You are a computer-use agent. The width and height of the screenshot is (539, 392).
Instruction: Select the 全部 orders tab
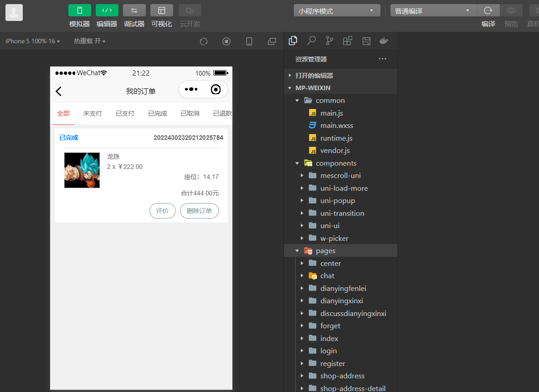(x=63, y=113)
